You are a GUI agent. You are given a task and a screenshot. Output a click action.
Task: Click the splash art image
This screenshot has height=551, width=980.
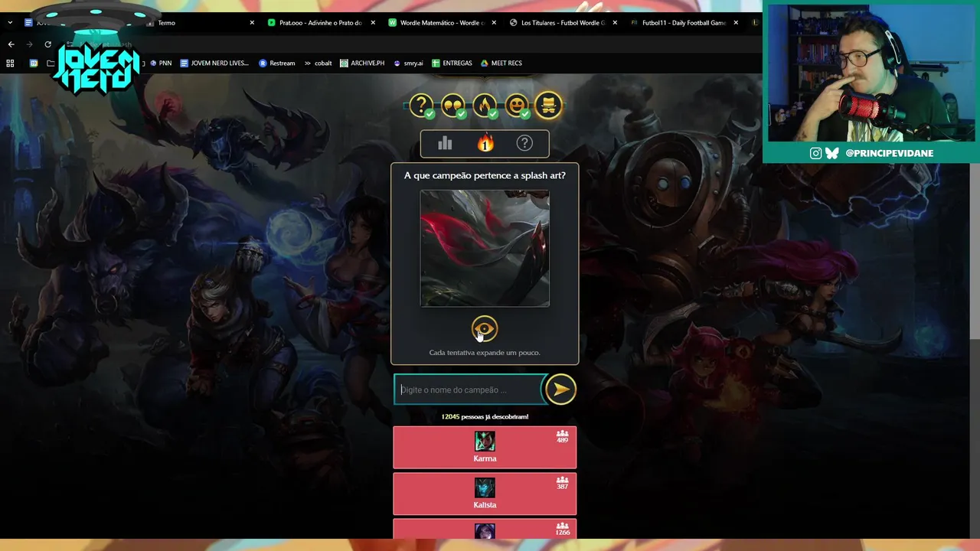pyautogui.click(x=485, y=248)
